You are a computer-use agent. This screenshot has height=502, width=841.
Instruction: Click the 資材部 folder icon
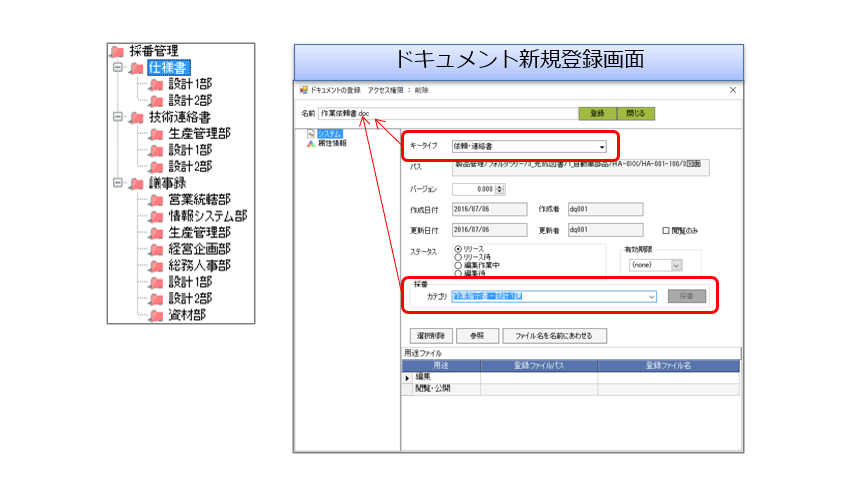156,316
